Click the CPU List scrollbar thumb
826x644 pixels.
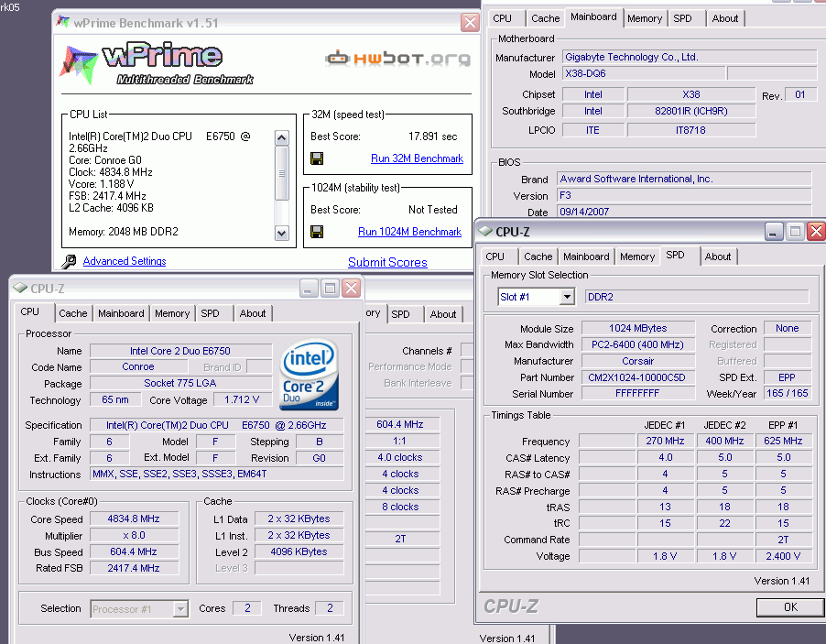click(x=282, y=173)
